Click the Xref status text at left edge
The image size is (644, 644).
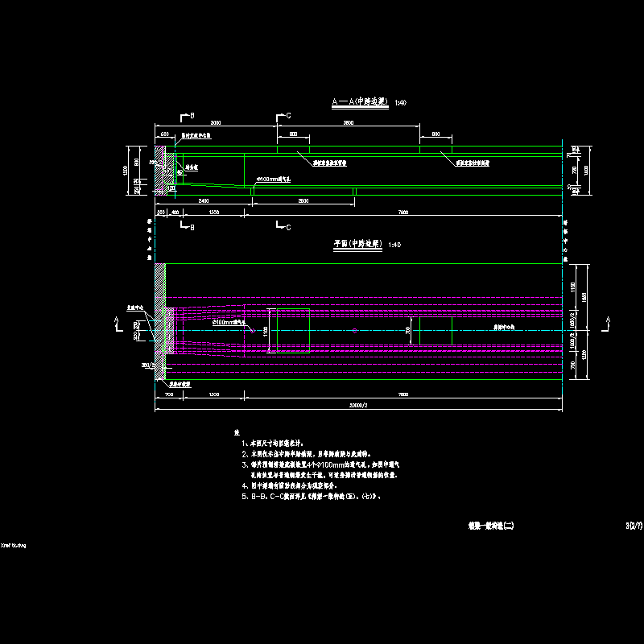click(x=14, y=545)
